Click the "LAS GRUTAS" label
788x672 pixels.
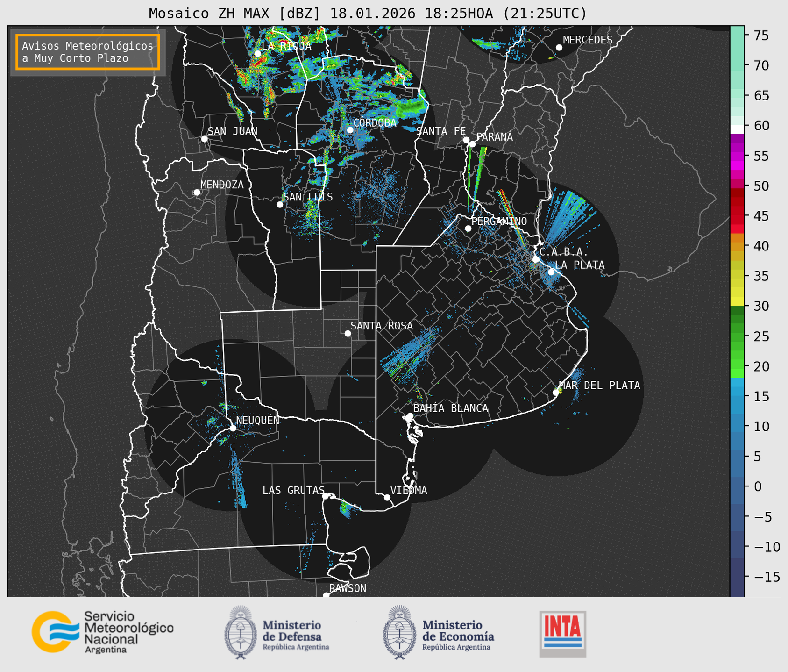pos(293,490)
